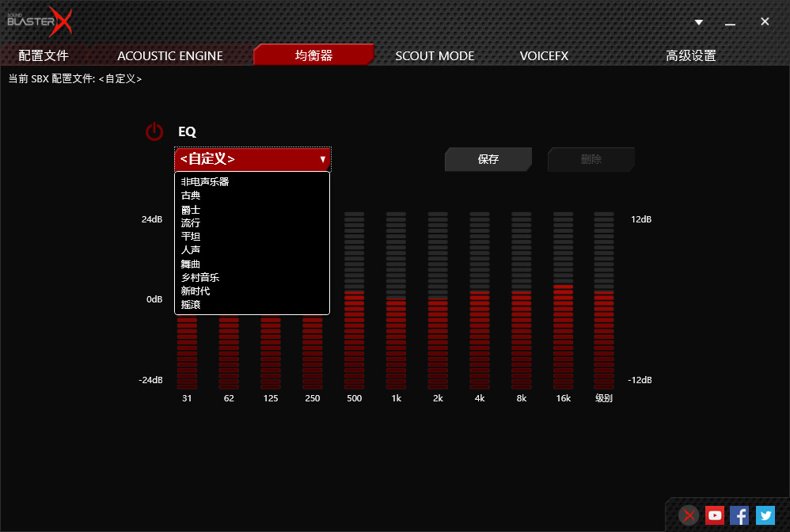Open the 高级设置 tab
Viewport: 790px width, 532px height.
click(690, 55)
